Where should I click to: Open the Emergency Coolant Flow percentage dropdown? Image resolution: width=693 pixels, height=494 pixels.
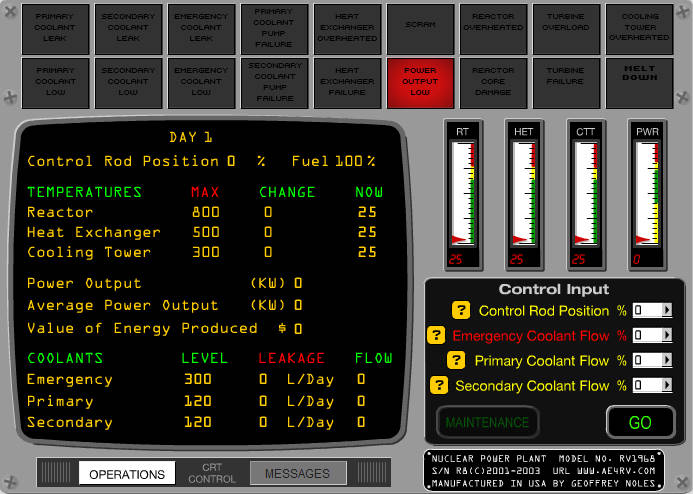point(666,335)
